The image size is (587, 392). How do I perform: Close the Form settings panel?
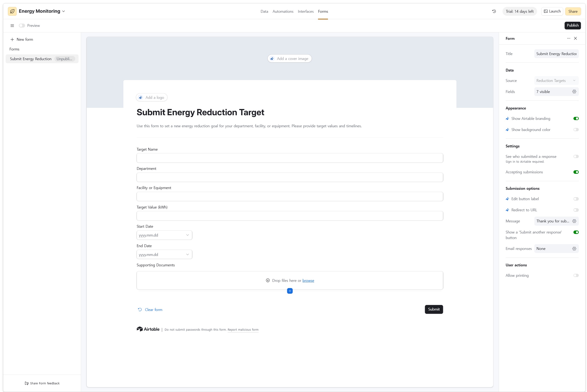pyautogui.click(x=575, y=38)
